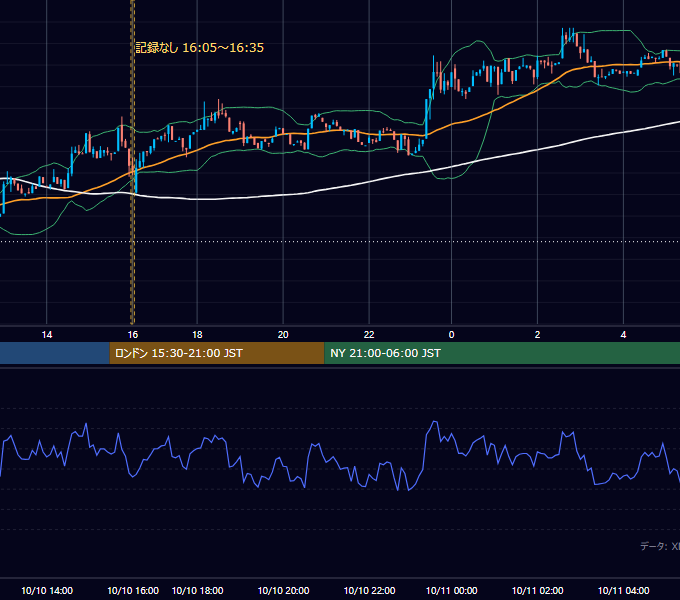
Task: Click the 10/10 22:00 date label
Action: coord(369,590)
